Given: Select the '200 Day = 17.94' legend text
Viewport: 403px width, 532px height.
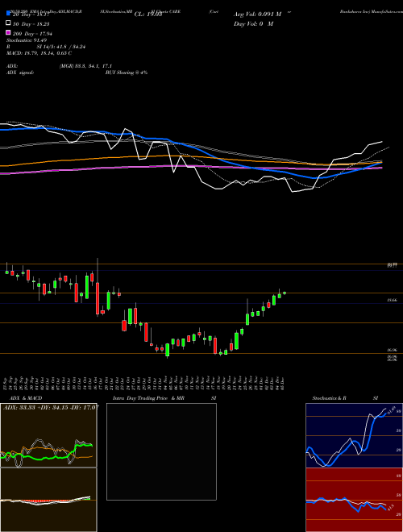Looking at the screenshot, I should [32, 34].
